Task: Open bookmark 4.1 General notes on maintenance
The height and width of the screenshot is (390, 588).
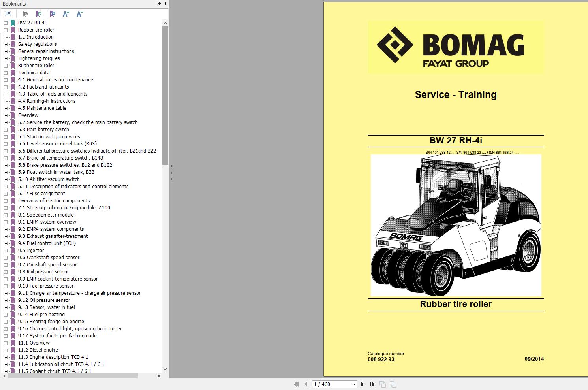Action: [x=56, y=80]
